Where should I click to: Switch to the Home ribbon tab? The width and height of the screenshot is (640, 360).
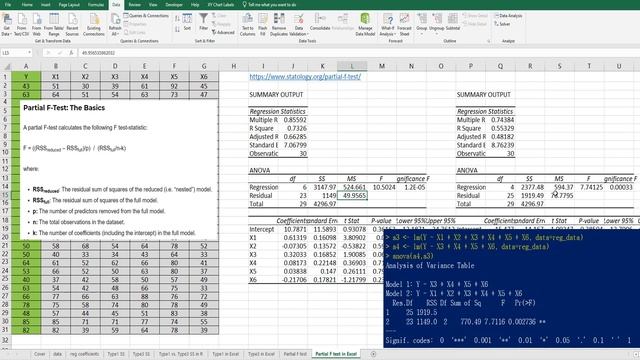click(27, 4)
